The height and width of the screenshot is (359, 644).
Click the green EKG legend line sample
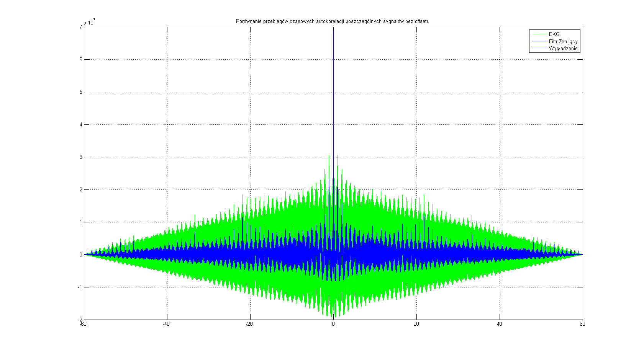pos(539,34)
